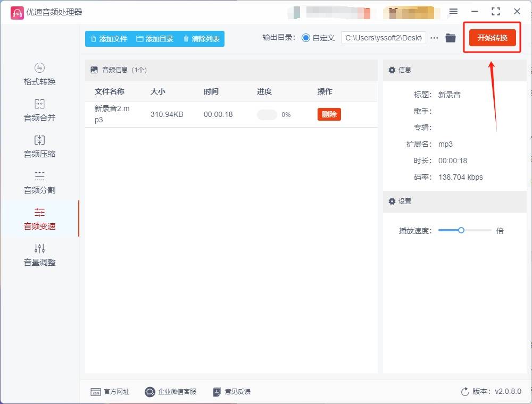Select the 自定义 output directory radio button
Viewport: 532px width, 404px height.
point(306,38)
